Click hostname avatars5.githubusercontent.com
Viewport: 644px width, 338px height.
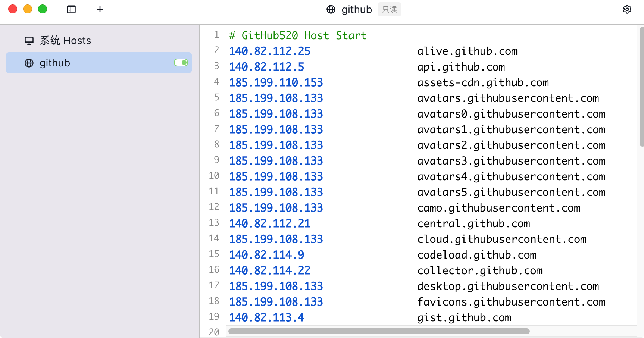(511, 192)
